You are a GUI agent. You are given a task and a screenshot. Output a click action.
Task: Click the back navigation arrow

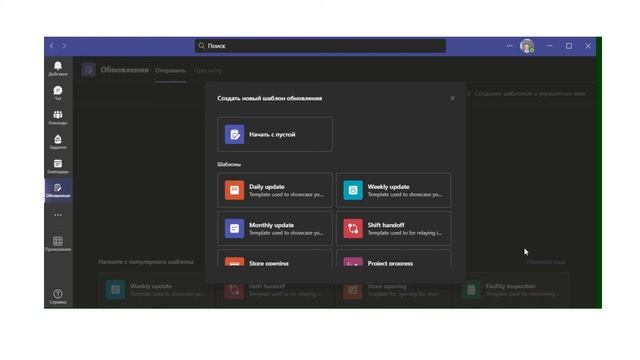[52, 46]
